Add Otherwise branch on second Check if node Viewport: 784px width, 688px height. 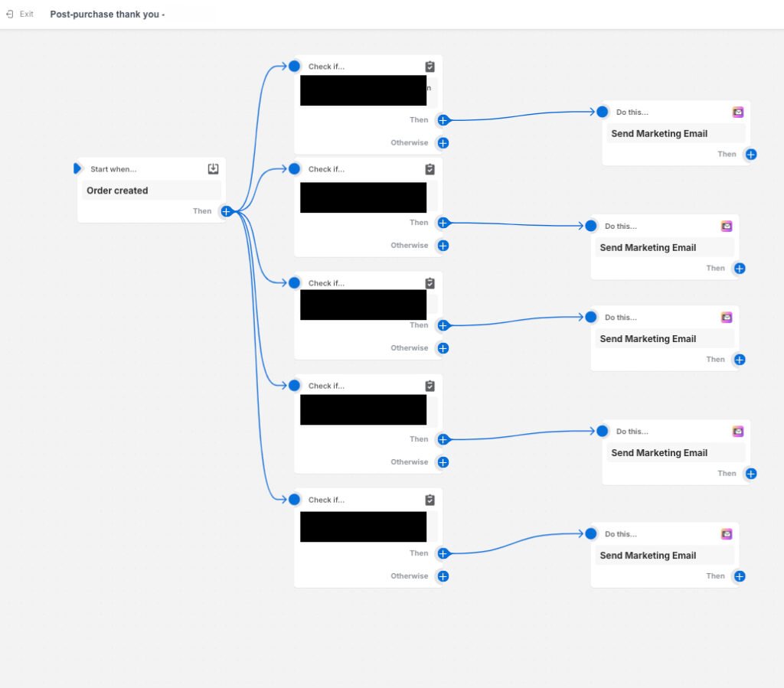coord(443,246)
